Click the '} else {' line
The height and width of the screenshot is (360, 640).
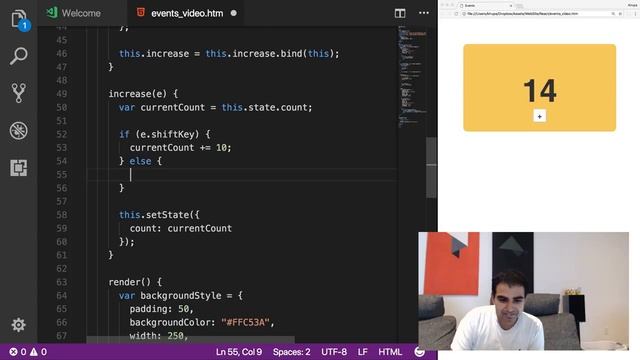[x=140, y=161]
